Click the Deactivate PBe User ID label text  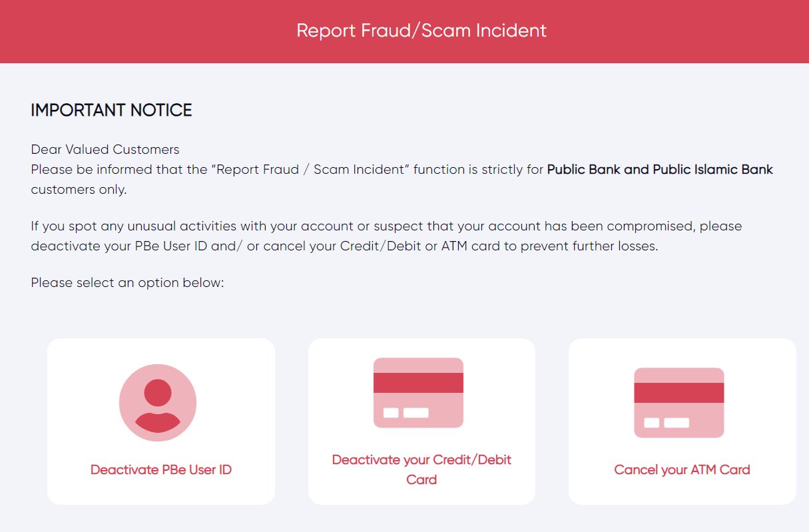coord(160,469)
